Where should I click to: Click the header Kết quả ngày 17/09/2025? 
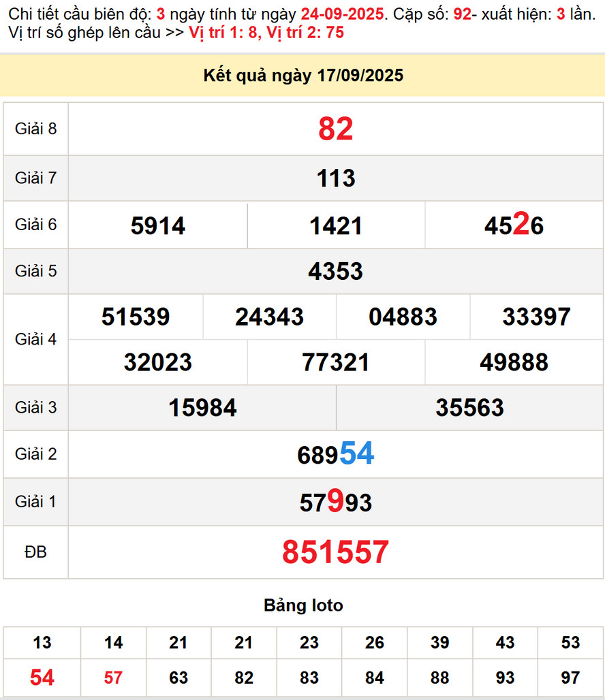303,76
